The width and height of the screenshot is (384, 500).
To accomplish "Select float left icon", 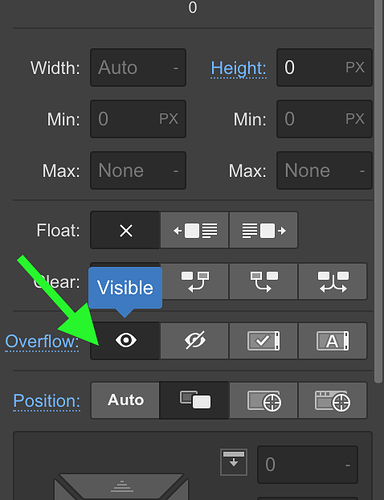I will click(x=195, y=230).
